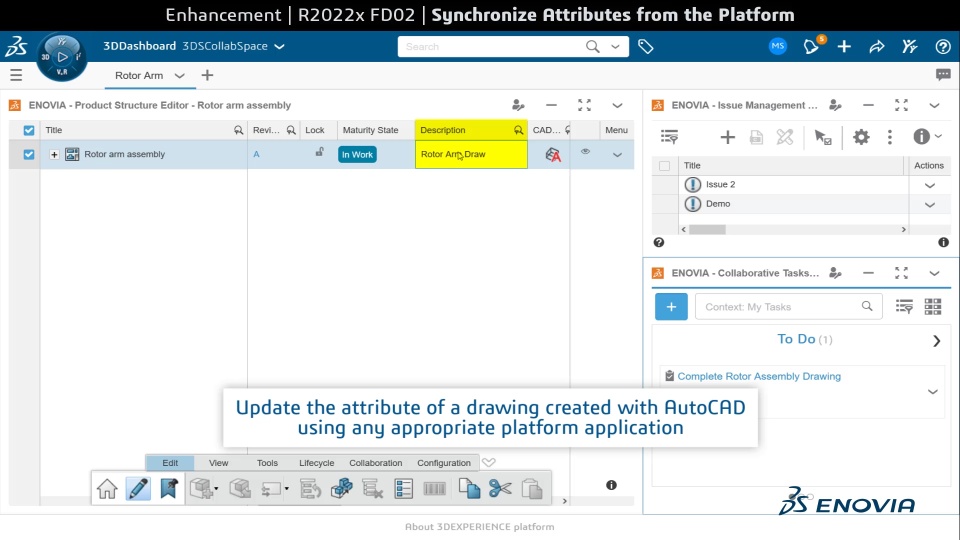Select the Rotor Arm dashboard tab
This screenshot has width=960, height=540.
click(x=139, y=75)
